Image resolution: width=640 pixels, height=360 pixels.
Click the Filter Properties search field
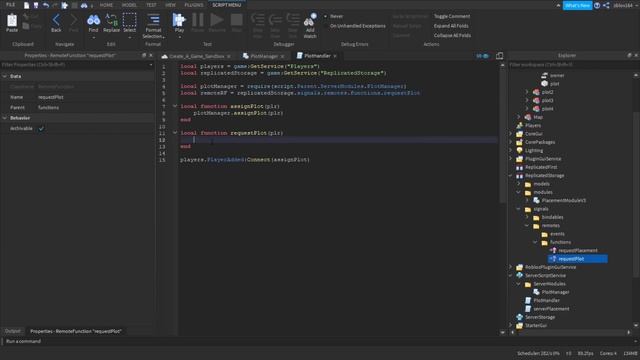click(x=77, y=64)
